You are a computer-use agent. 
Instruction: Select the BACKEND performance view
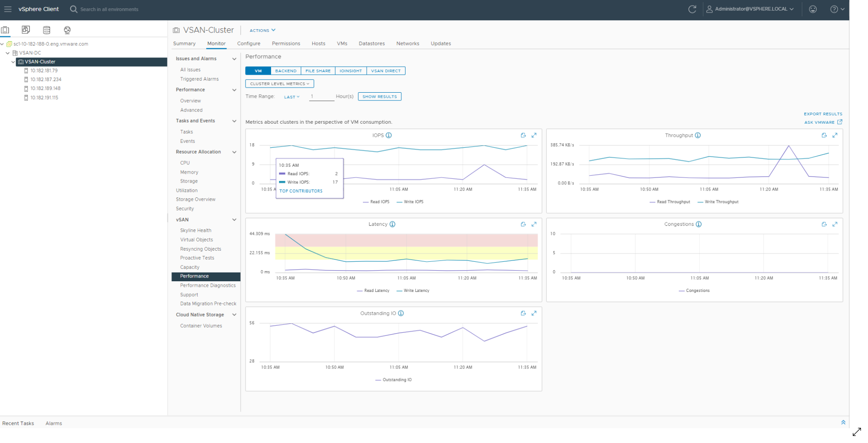285,71
